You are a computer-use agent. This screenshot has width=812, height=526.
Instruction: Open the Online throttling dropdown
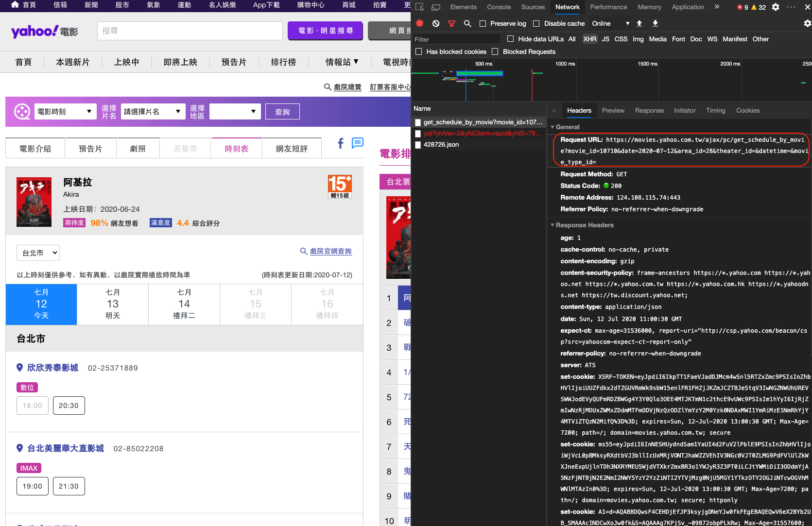[x=610, y=23]
